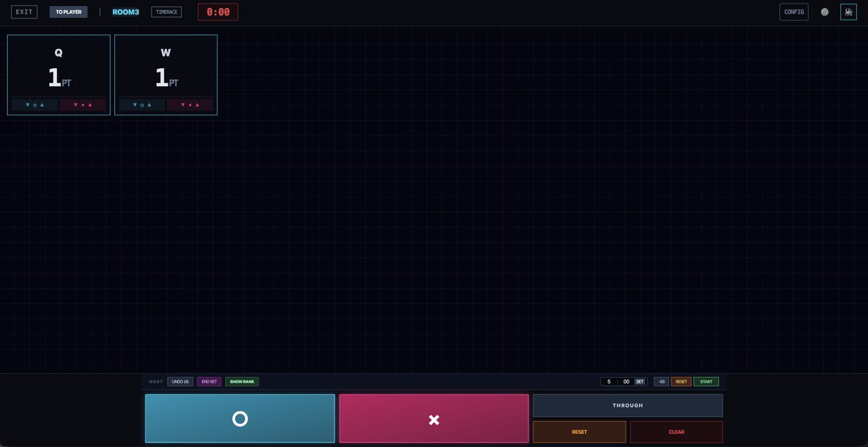Click the END SET button
868x447 pixels.
coord(209,381)
